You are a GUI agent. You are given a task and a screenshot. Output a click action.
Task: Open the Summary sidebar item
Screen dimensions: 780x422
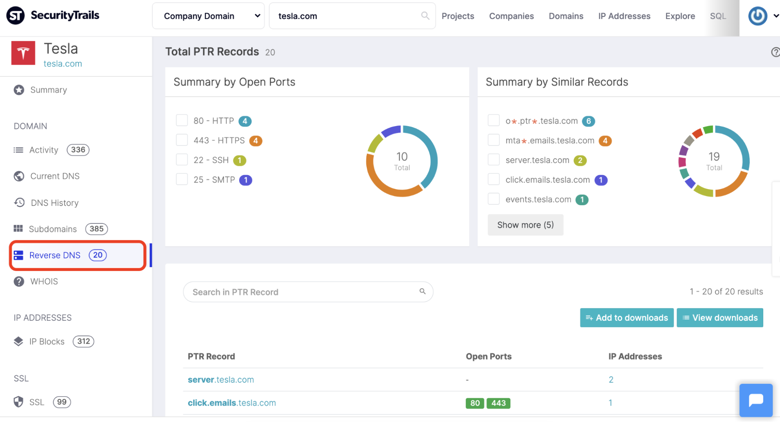coord(48,90)
